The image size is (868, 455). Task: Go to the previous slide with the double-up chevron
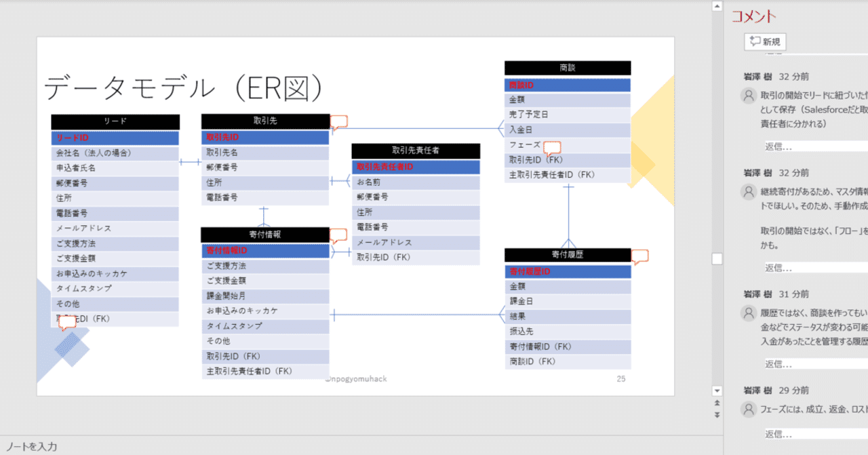tap(717, 403)
